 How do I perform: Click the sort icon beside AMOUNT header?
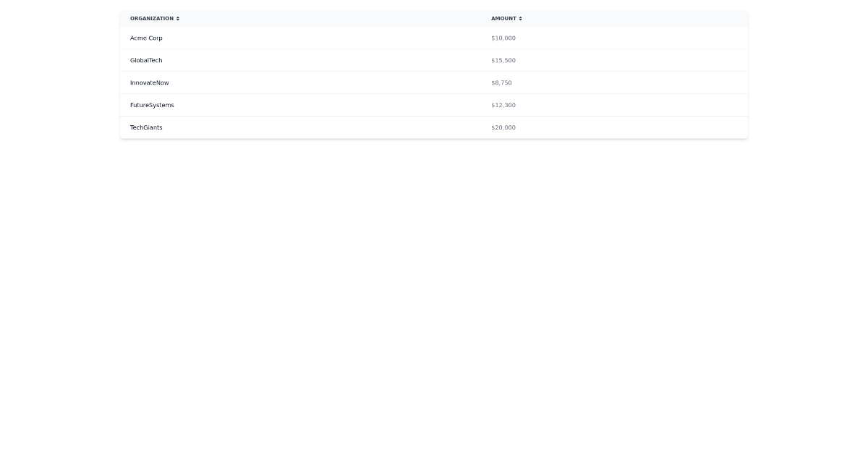519,18
